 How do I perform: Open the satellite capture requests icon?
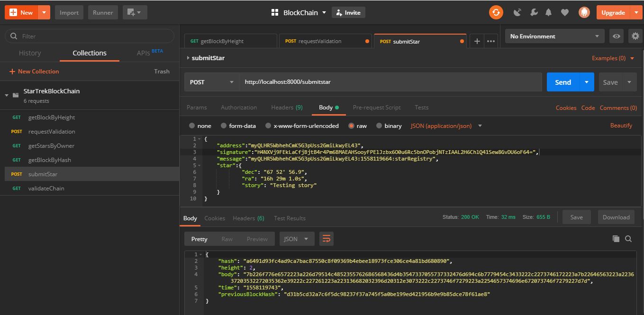517,13
